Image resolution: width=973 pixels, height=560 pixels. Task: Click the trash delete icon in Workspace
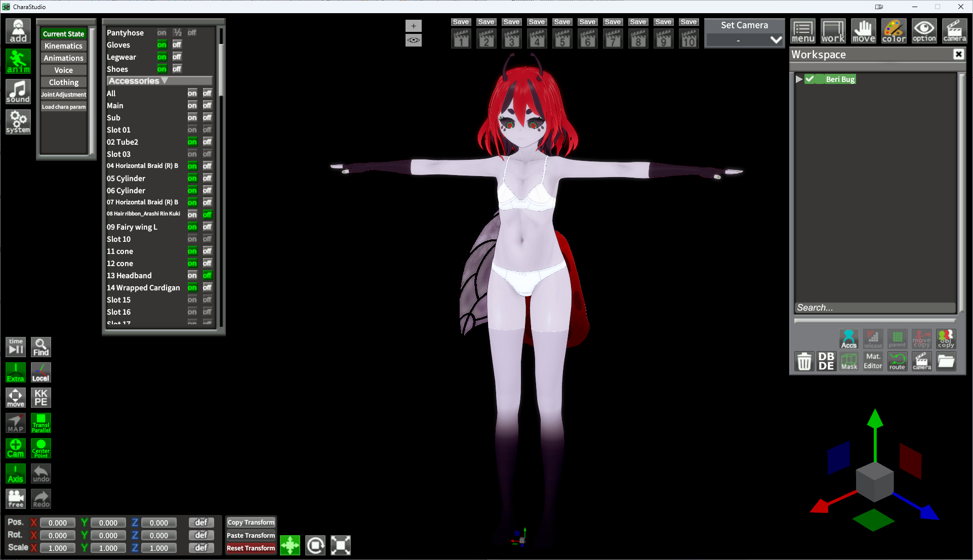(x=804, y=362)
